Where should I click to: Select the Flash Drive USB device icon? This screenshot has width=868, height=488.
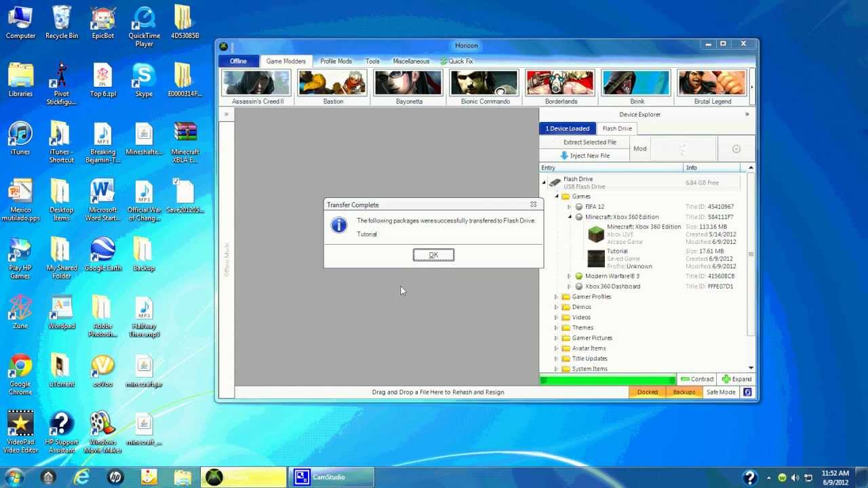pos(555,182)
